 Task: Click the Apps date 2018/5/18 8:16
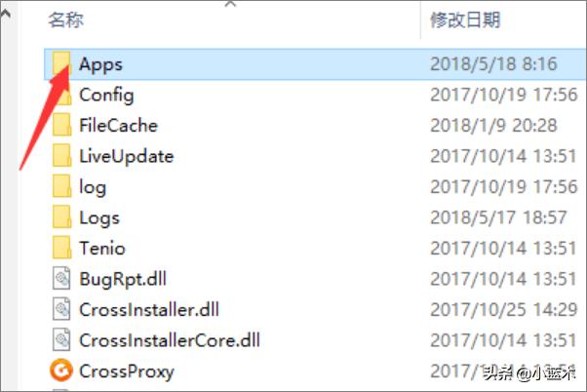tap(493, 64)
